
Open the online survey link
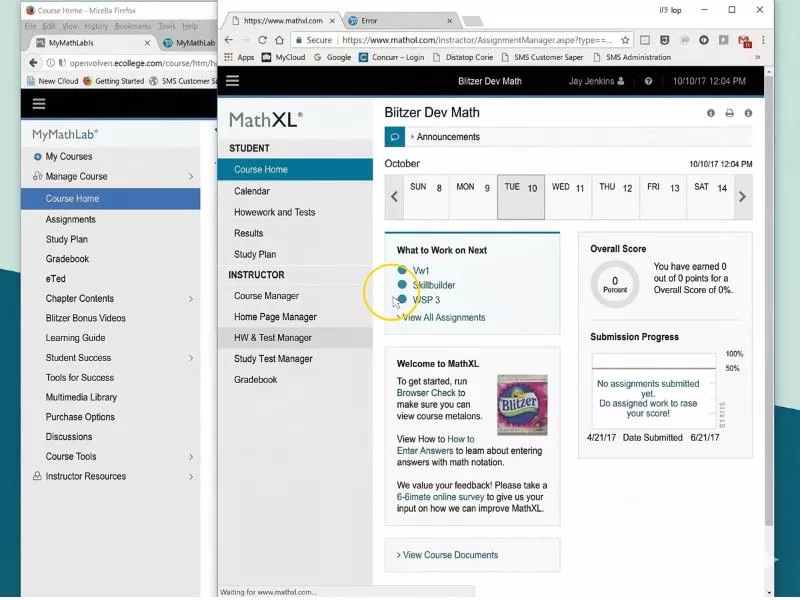click(x=440, y=497)
